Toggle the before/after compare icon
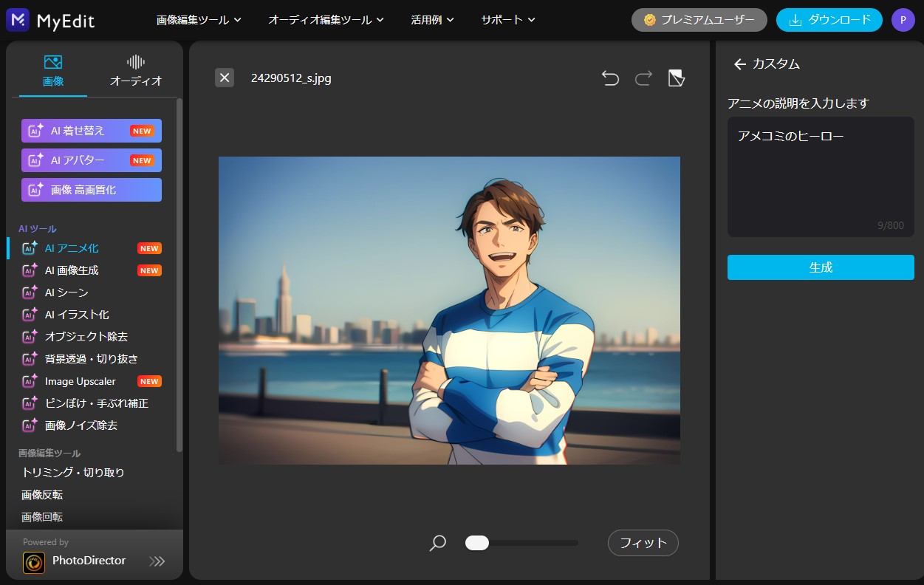The width and height of the screenshot is (924, 585). 677,78
